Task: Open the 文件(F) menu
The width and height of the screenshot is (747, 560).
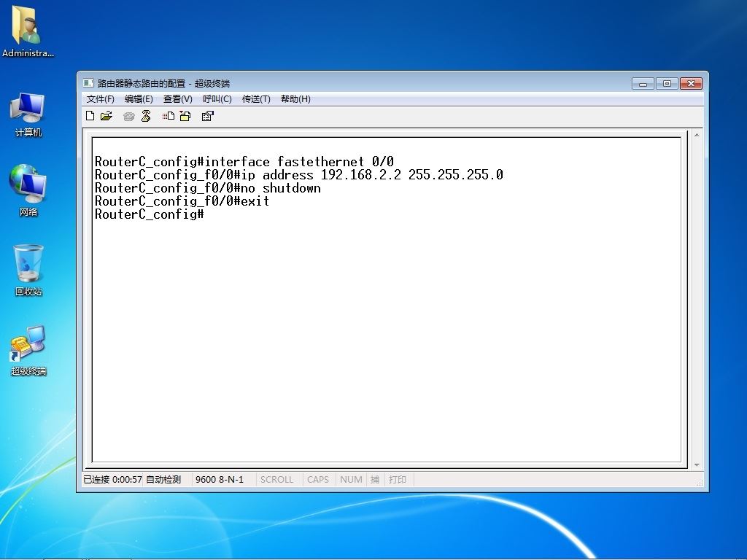Action: 101,99
